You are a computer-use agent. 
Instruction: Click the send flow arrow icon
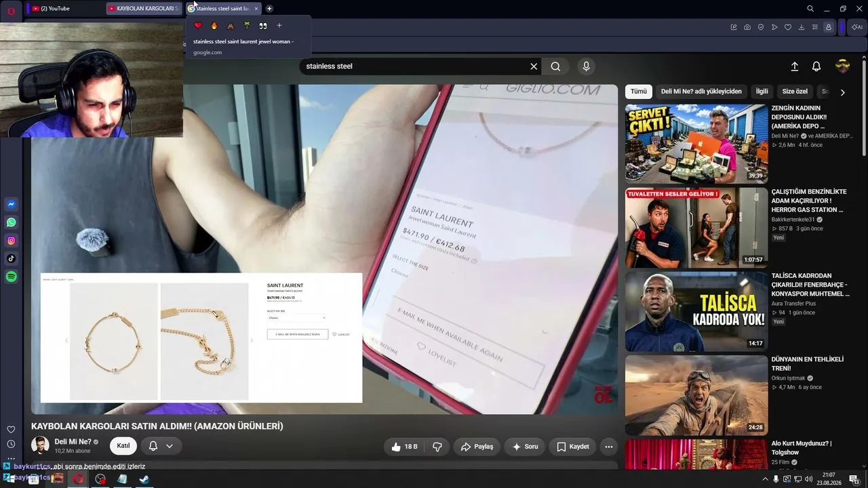click(x=774, y=27)
